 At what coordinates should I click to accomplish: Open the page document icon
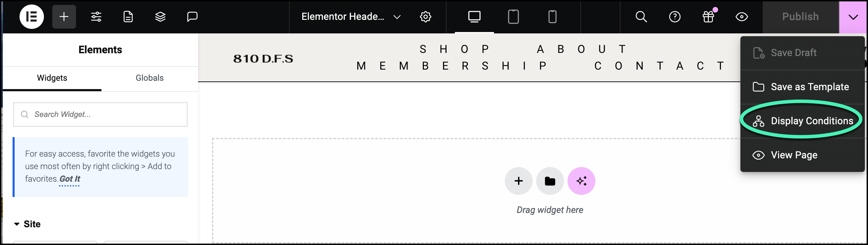pos(128,17)
